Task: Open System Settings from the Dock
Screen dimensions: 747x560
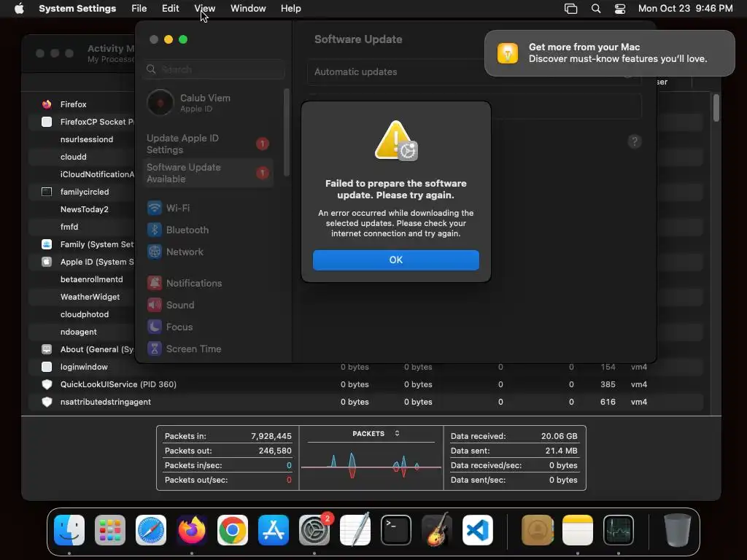Action: pyautogui.click(x=314, y=530)
